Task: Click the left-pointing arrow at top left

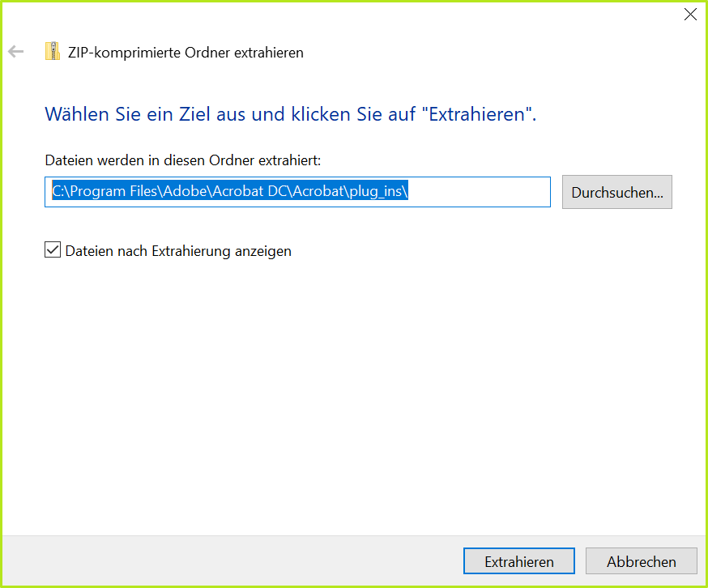Action: (15, 51)
